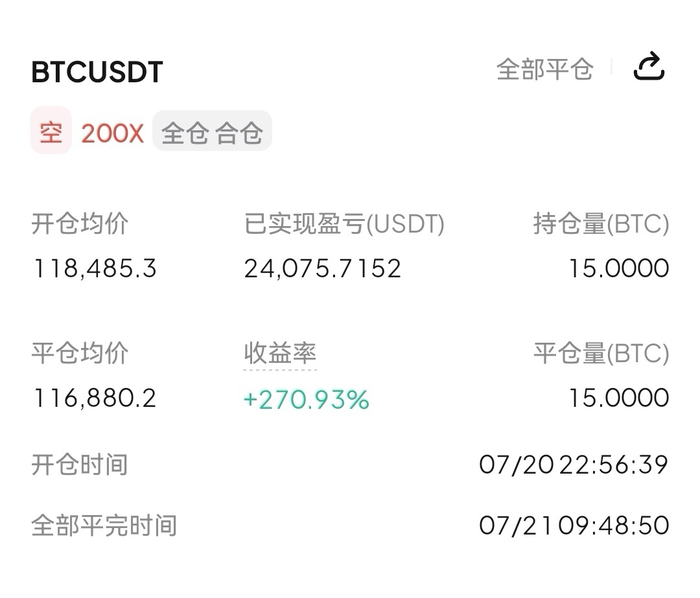Click the 平仓均价 label
This screenshot has width=700, height=598.
[x=80, y=354]
